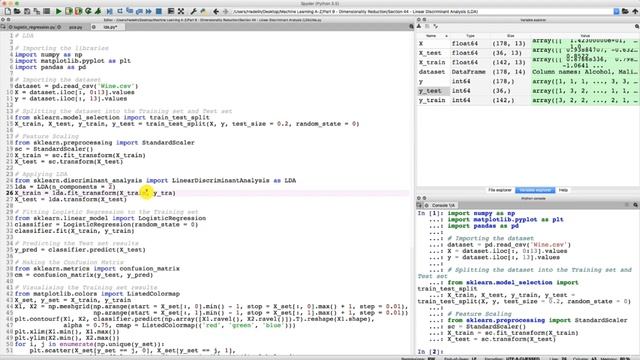Image resolution: width=640 pixels, height=360 pixels.
Task: Select the Console 1/A tab
Action: pyautogui.click(x=443, y=205)
